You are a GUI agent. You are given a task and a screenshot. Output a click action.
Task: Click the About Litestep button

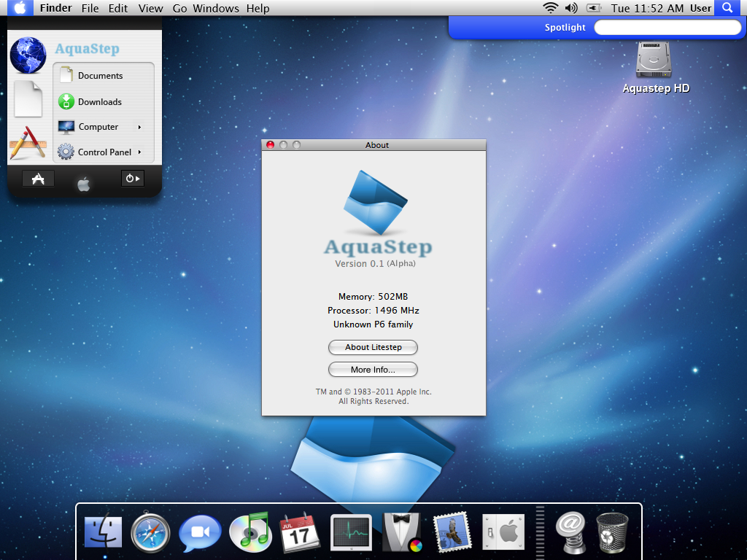tap(373, 347)
